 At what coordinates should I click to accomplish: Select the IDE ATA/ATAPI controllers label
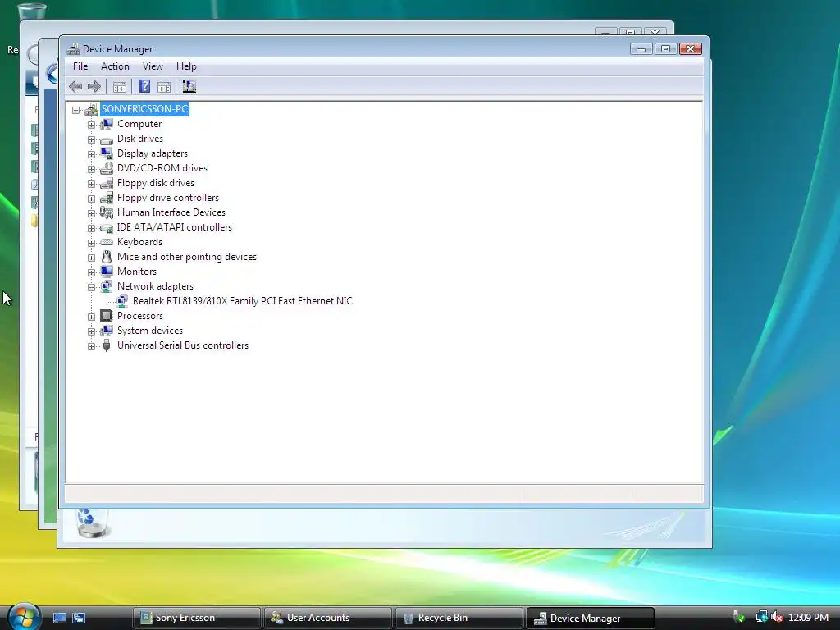[175, 227]
